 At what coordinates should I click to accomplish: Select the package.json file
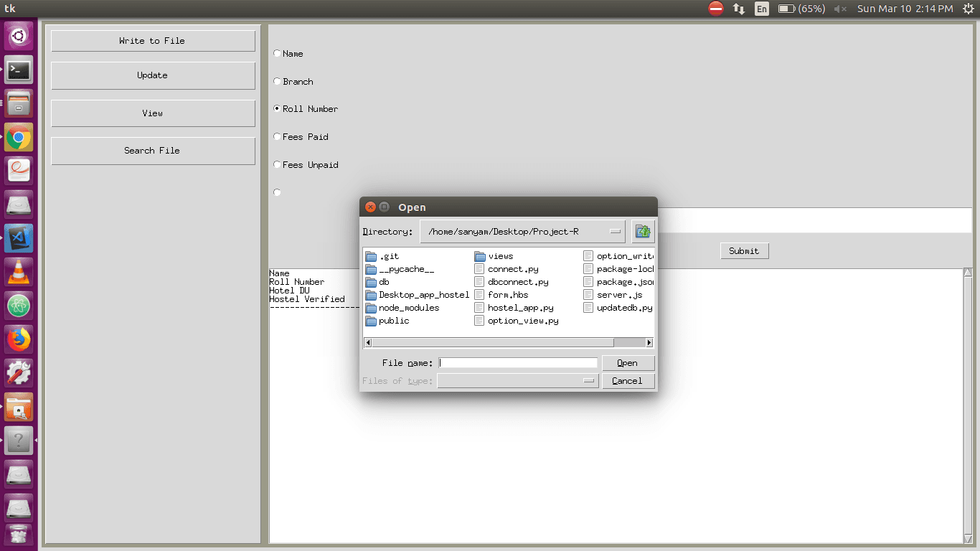point(618,282)
